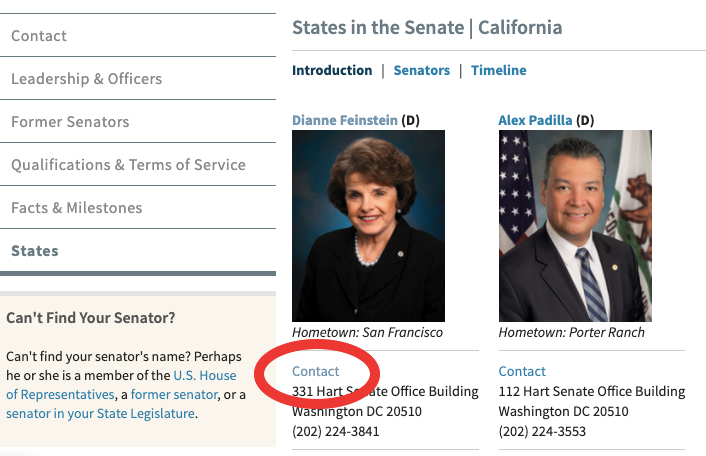Follow the former senator link
Viewport: 706px width, 456px height.
coord(174,395)
